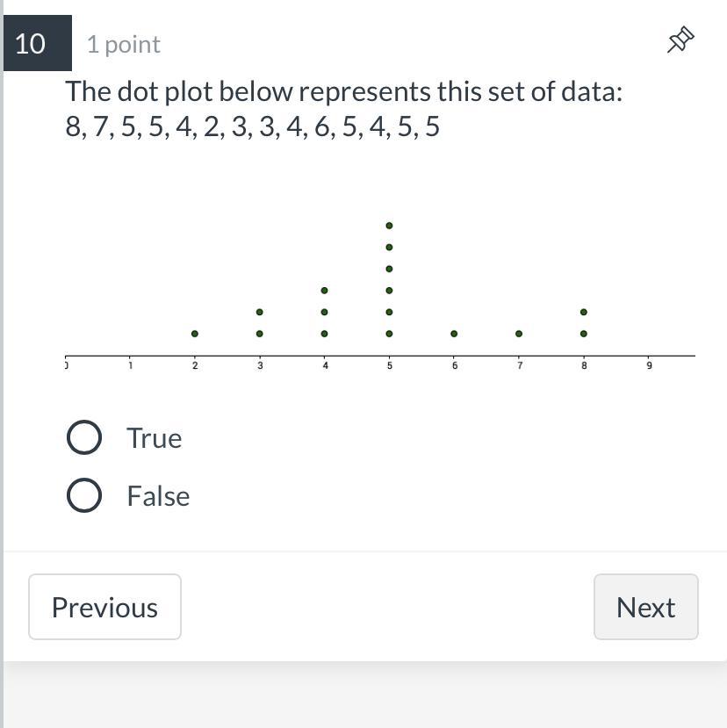
Task: Click the 1 point label
Action: (x=124, y=44)
